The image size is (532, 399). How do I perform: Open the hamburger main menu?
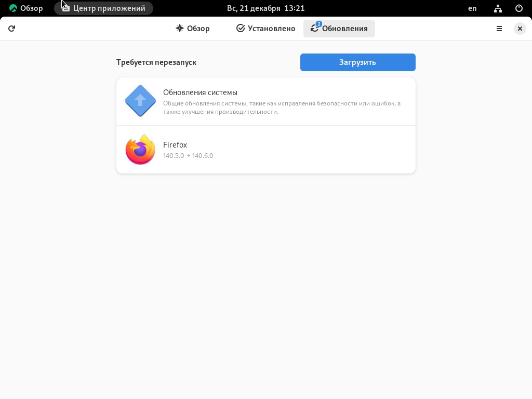coord(499,29)
